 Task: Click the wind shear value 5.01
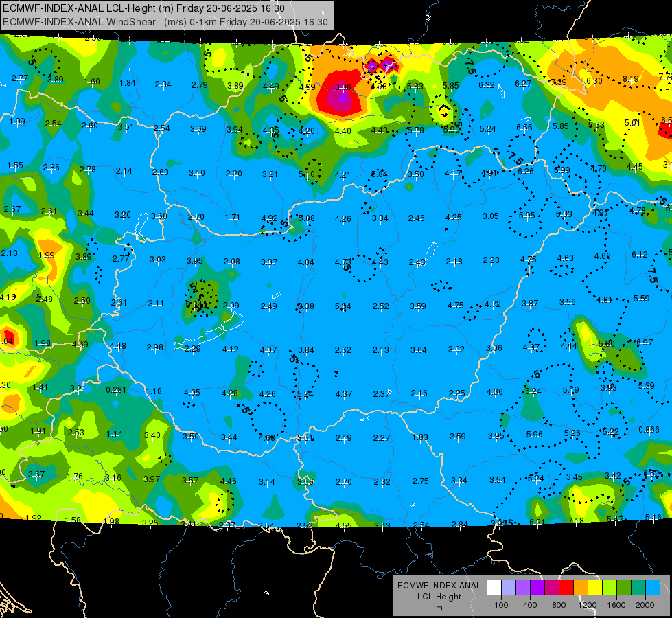[x=632, y=123]
